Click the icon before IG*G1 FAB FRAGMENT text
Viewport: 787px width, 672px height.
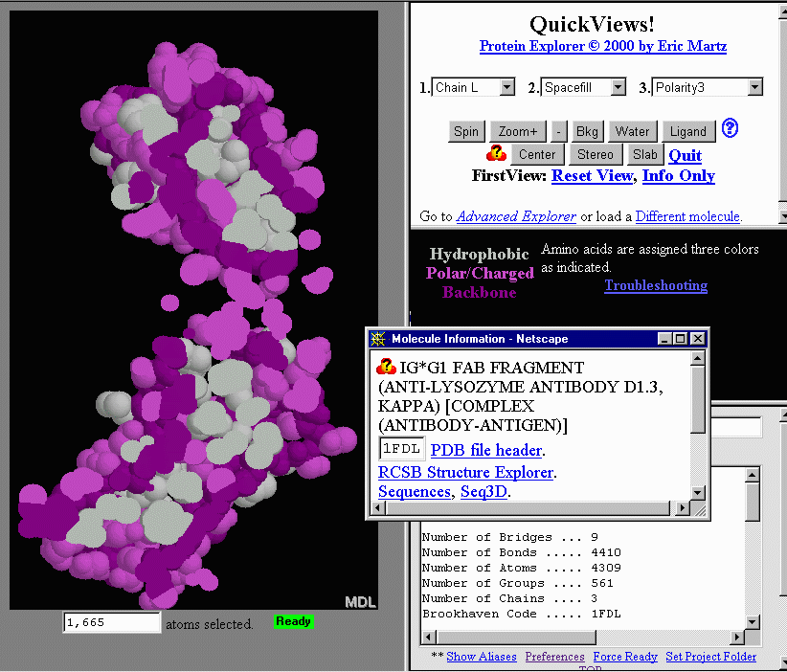point(387,367)
